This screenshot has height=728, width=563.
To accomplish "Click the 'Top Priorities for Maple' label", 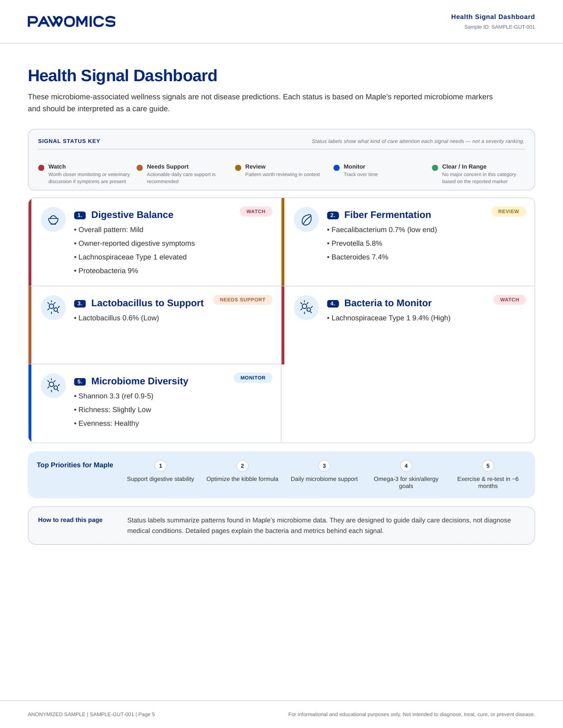I will click(x=75, y=465).
